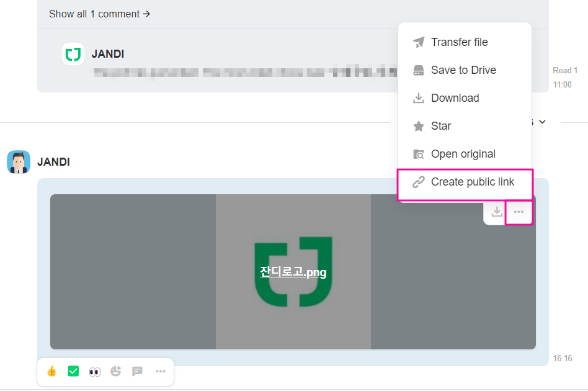Viewport: 588px width, 391px height.
Task: Add eyes emoji reaction
Action: 95,372
